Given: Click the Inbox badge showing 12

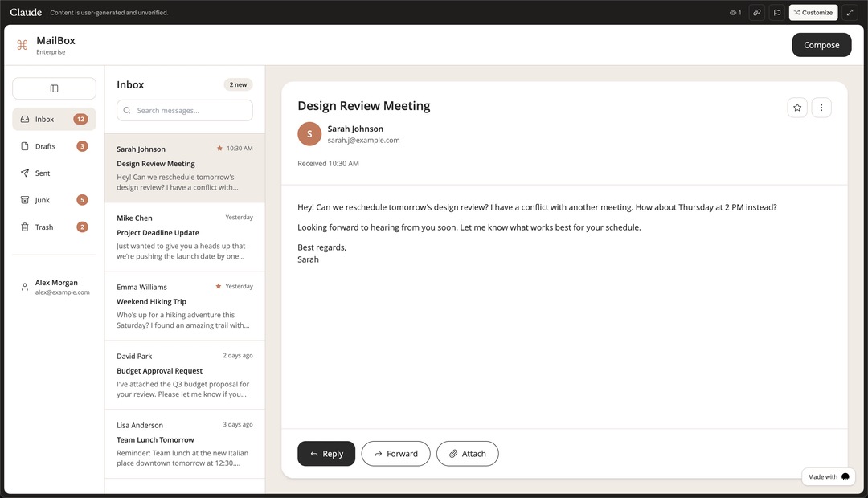Looking at the screenshot, I should (81, 119).
